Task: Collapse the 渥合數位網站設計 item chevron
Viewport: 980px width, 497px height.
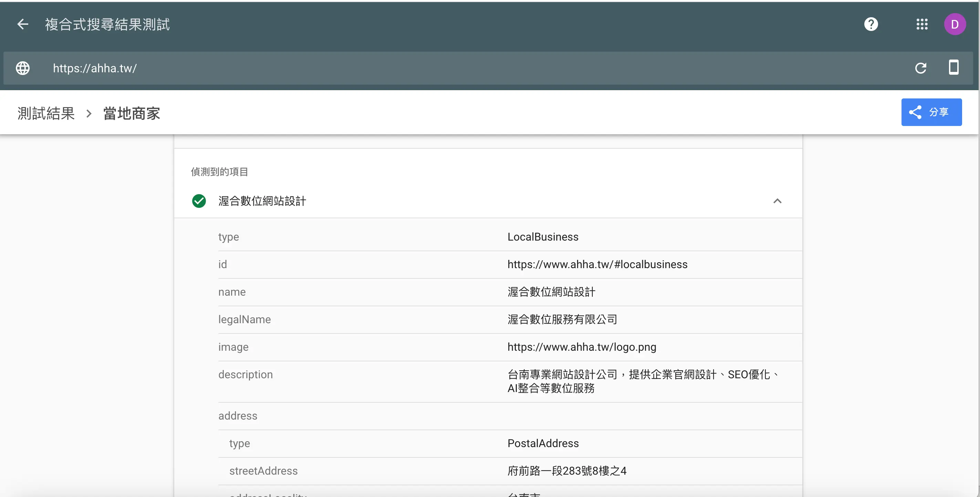Action: point(777,201)
